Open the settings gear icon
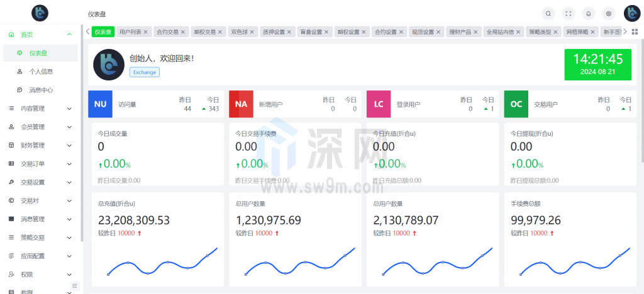The width and height of the screenshot is (644, 294). pos(608,13)
